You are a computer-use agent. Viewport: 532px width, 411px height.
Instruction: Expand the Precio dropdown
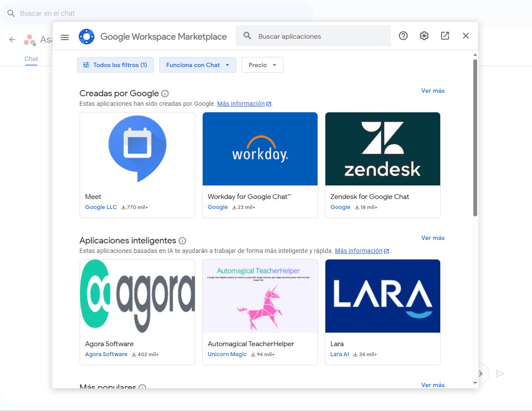(x=262, y=65)
